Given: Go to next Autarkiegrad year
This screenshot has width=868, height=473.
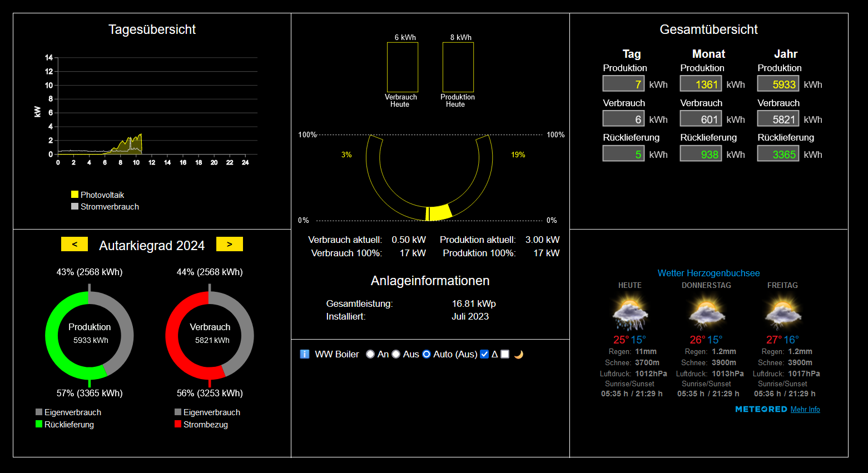Looking at the screenshot, I should click(x=229, y=244).
